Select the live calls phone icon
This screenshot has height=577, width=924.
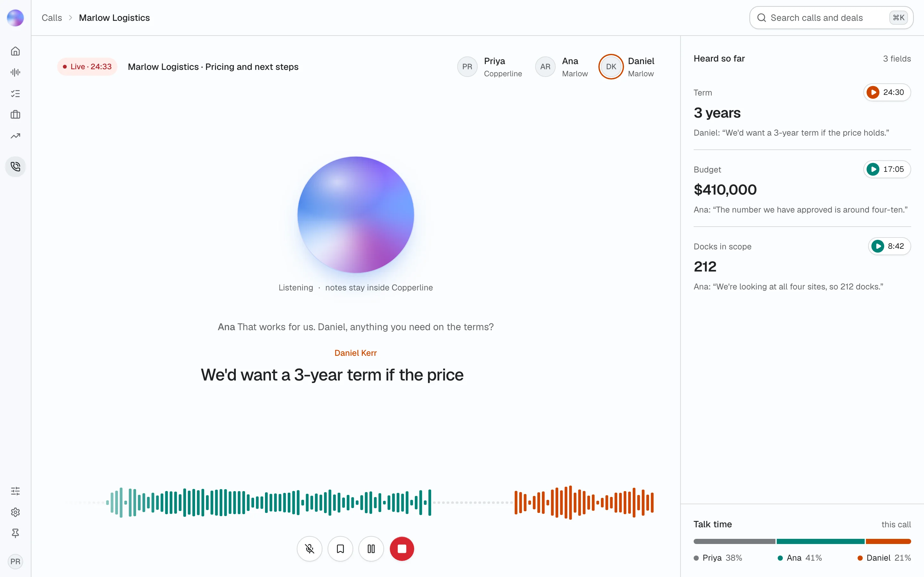[x=15, y=167]
